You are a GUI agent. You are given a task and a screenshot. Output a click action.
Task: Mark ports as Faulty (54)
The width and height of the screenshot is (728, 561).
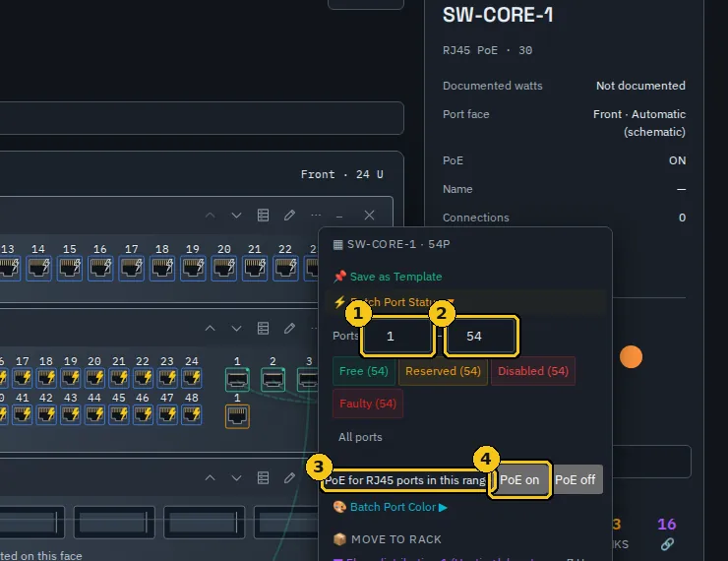(368, 404)
